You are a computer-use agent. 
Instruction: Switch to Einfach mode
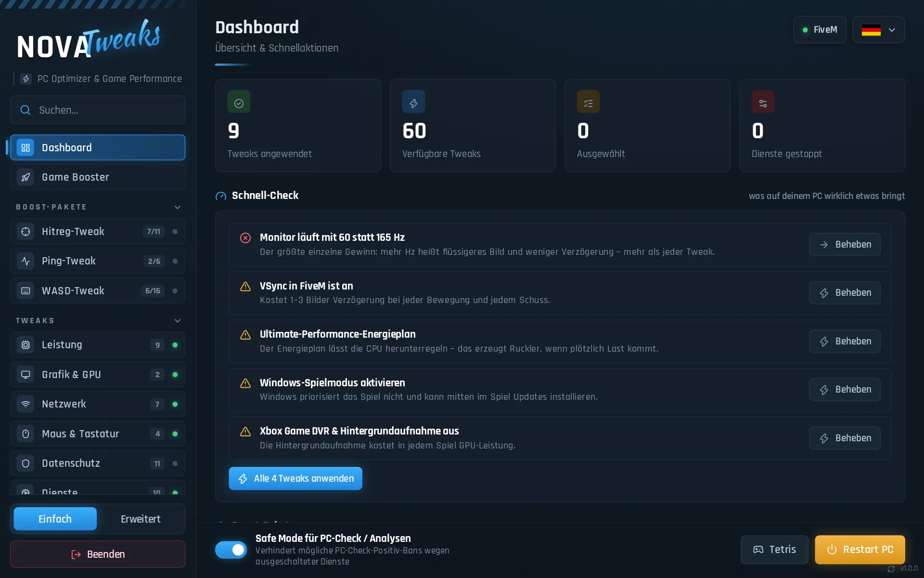55,519
